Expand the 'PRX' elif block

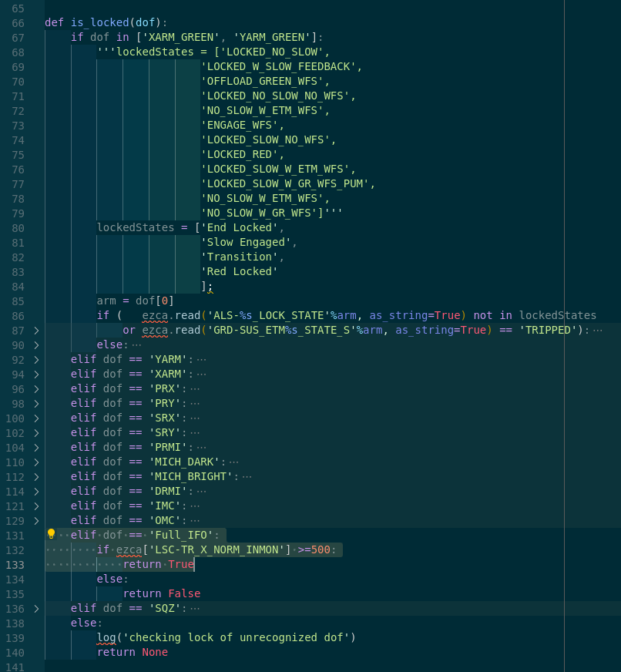(x=36, y=388)
